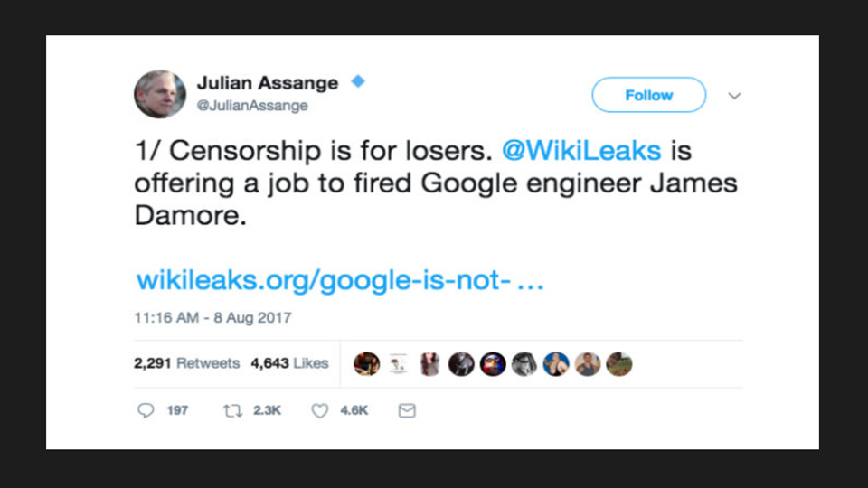Viewport: 868px width, 488px height.
Task: Like the tweet with the heart icon
Action: (x=319, y=410)
